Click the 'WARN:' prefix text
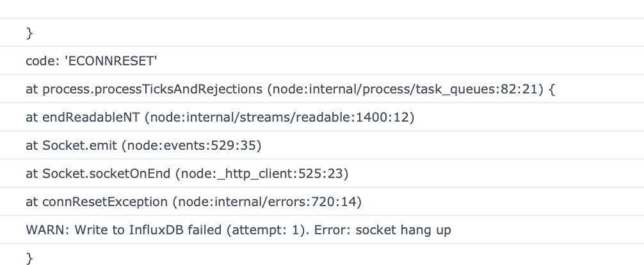This screenshot has height=265, width=644. pos(42,230)
